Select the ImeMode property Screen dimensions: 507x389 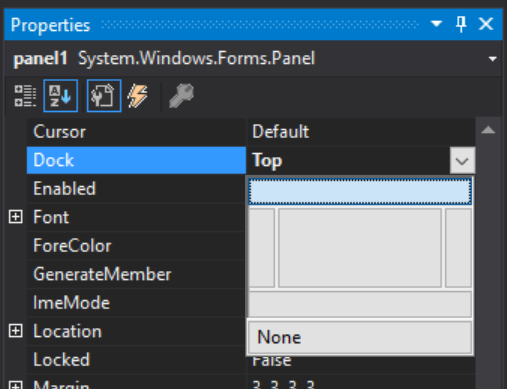[x=136, y=303]
